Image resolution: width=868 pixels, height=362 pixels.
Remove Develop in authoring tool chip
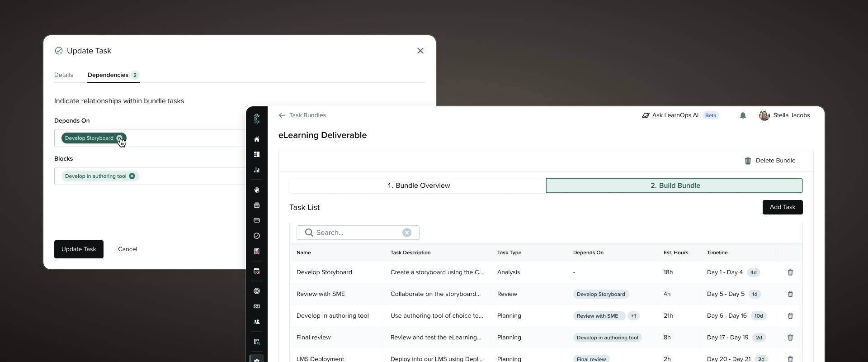coord(132,176)
